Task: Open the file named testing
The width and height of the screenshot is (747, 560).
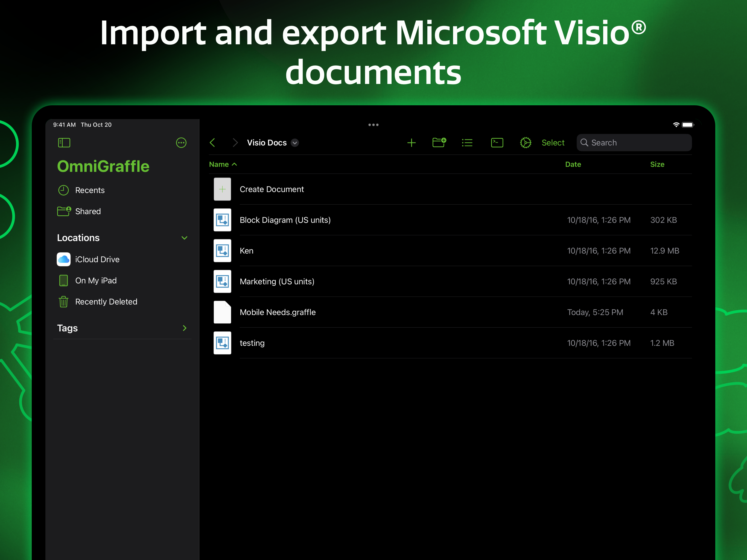Action: [x=252, y=343]
